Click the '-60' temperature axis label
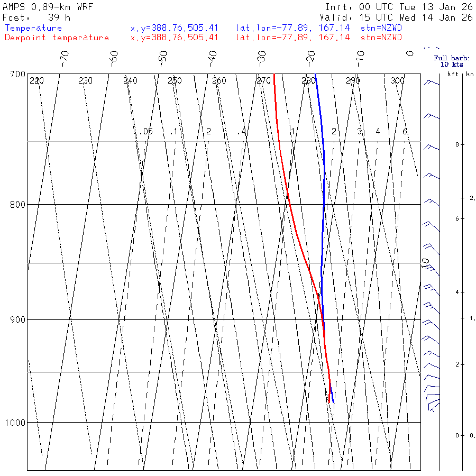Image resolution: width=476 pixels, height=476 pixels. pos(114,59)
